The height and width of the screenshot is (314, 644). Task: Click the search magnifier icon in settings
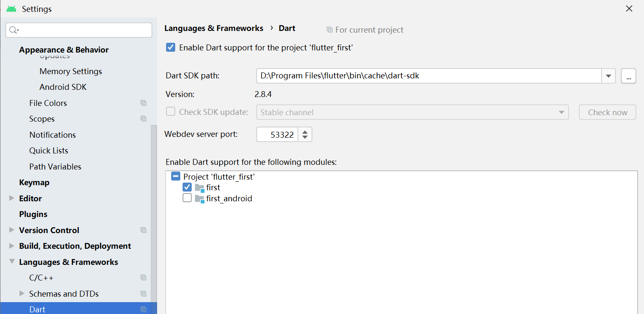[x=14, y=30]
